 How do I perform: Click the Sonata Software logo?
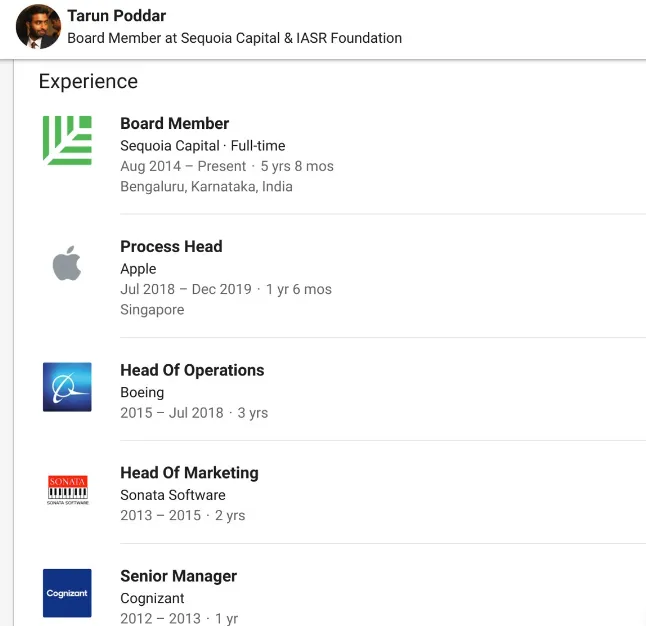click(x=68, y=490)
